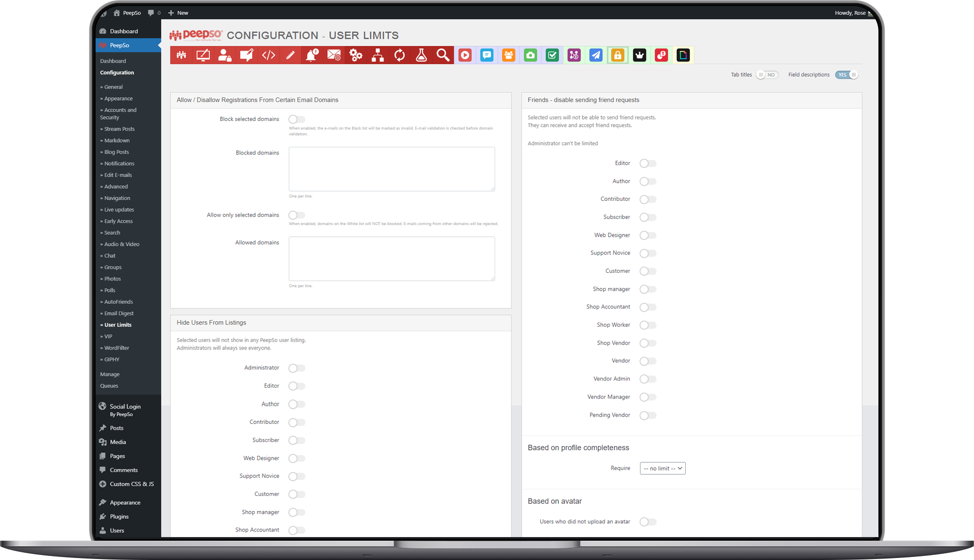974x560 pixels.
Task: Open the Manage link under PeepSo
Action: coord(110,375)
